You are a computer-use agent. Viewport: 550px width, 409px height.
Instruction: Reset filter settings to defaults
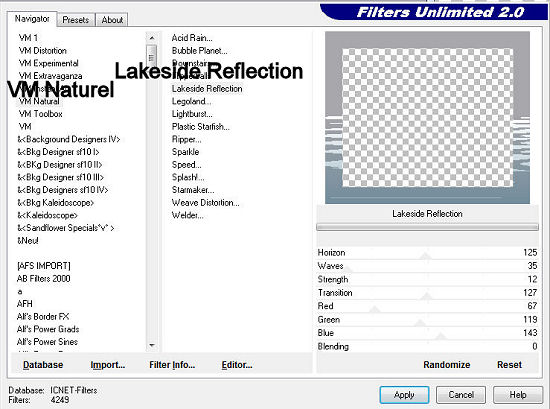(x=509, y=365)
